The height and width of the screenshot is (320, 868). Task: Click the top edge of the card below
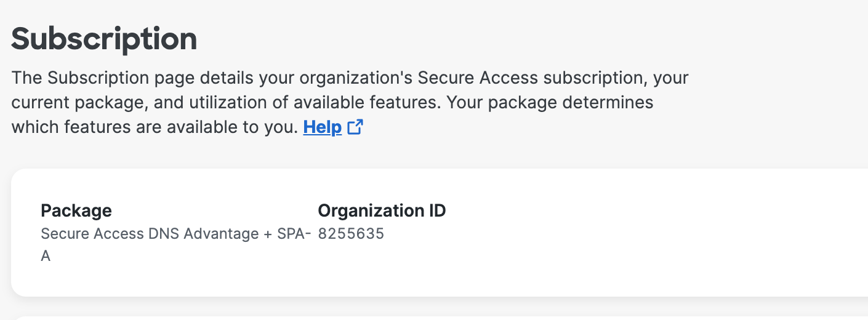(x=431, y=318)
